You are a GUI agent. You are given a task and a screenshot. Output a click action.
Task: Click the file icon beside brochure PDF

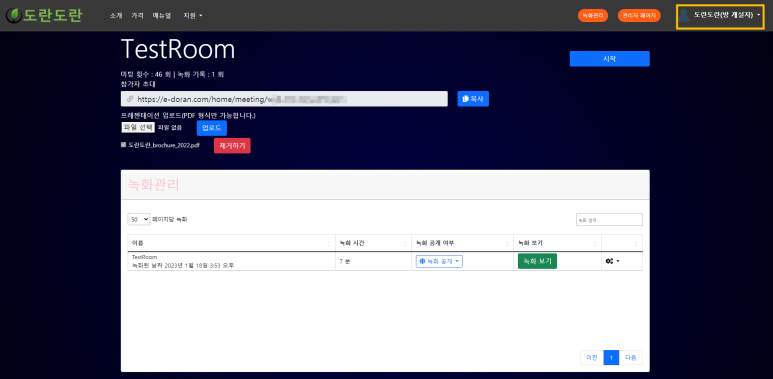point(124,145)
